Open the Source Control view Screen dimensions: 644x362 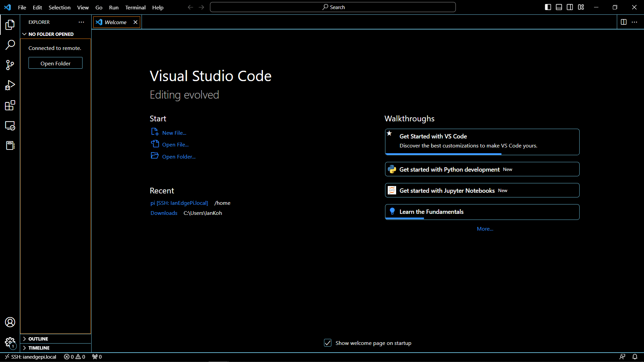coord(10,65)
